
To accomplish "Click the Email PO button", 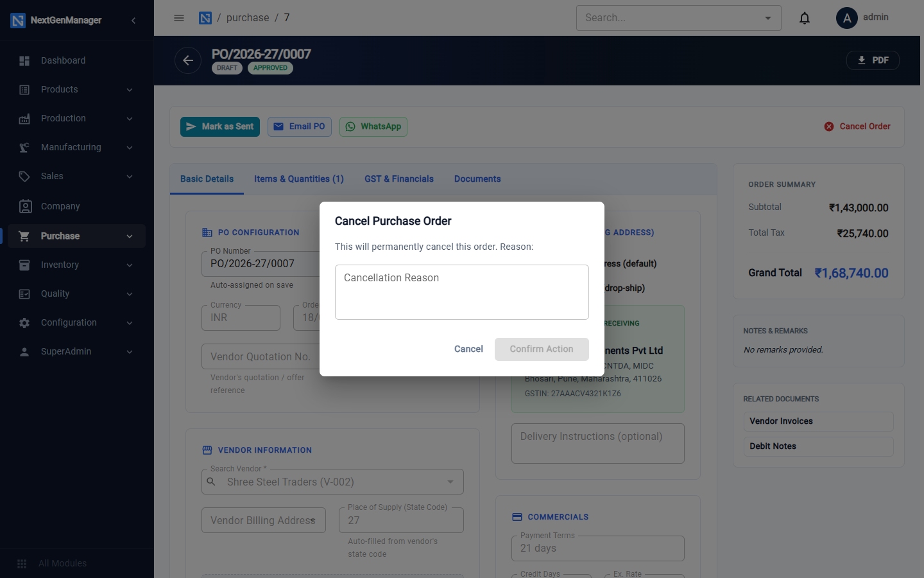I will point(300,127).
